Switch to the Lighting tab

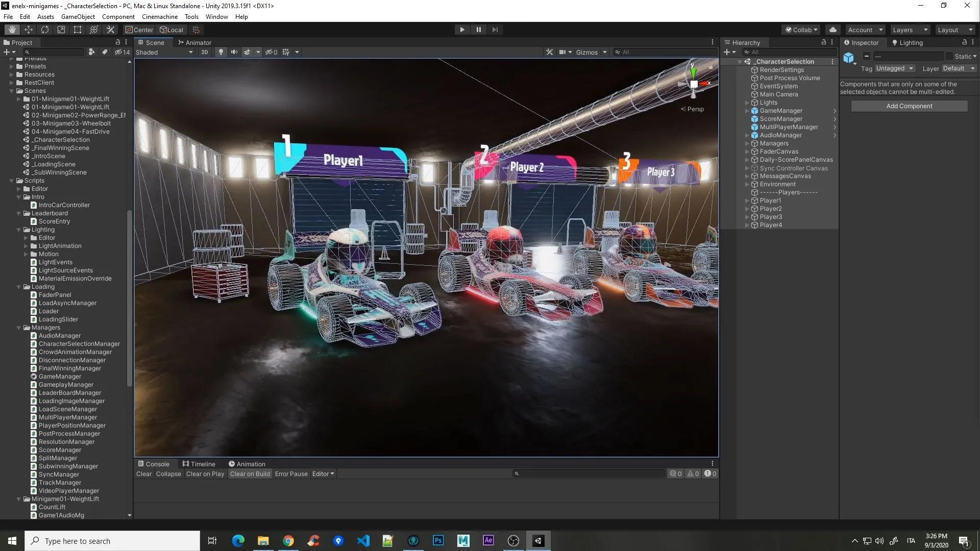908,43
